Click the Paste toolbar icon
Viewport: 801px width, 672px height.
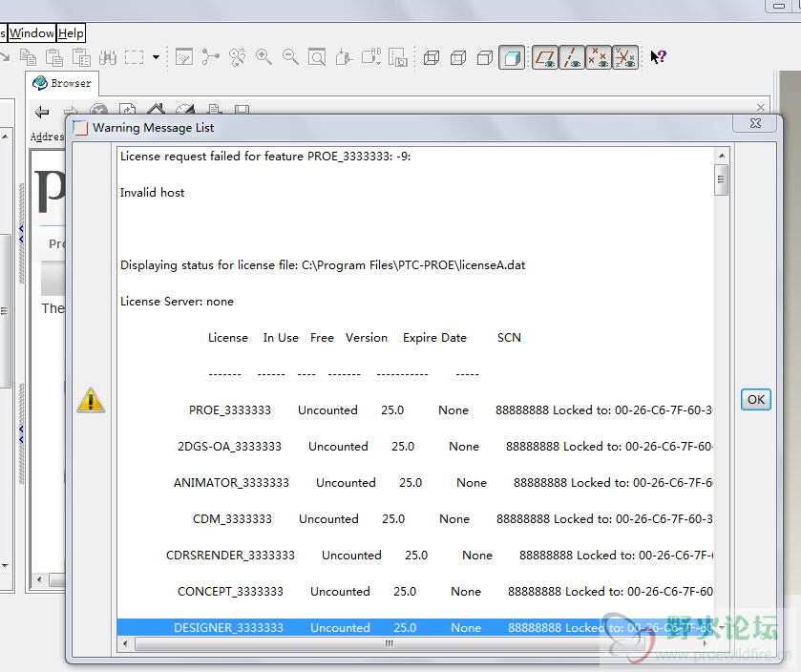pyautogui.click(x=54, y=57)
